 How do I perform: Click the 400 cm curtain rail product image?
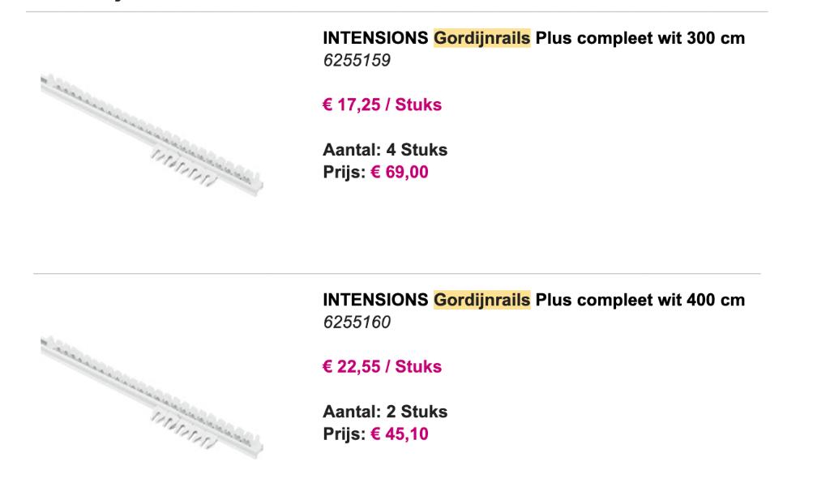tap(152, 394)
